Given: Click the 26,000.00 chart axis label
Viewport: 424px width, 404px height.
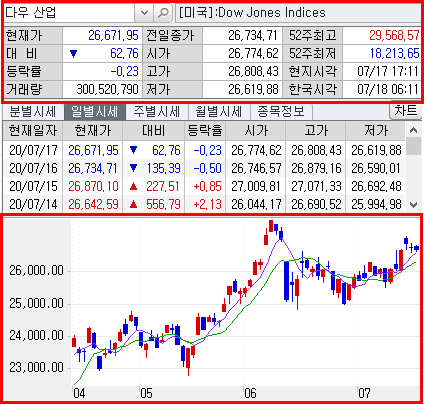Looking at the screenshot, I should [x=36, y=270].
